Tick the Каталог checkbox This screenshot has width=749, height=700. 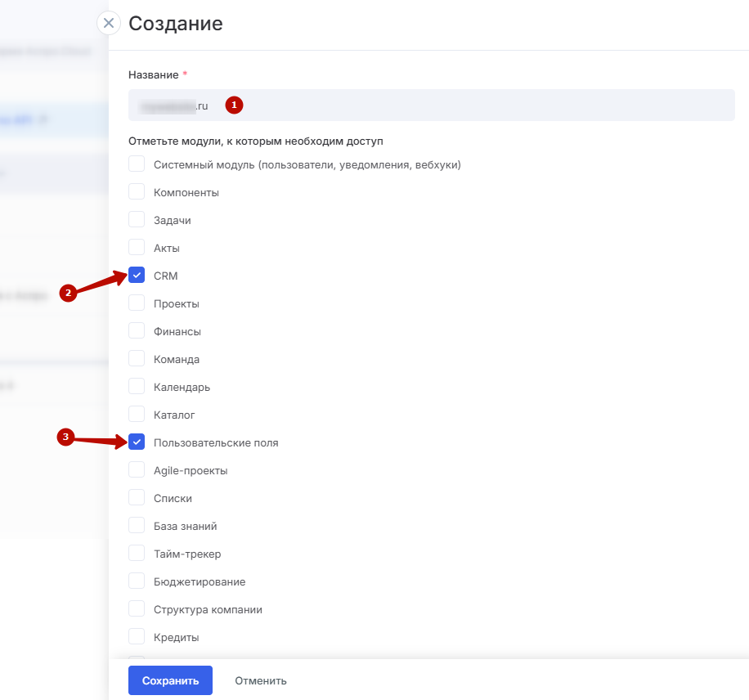tap(137, 415)
